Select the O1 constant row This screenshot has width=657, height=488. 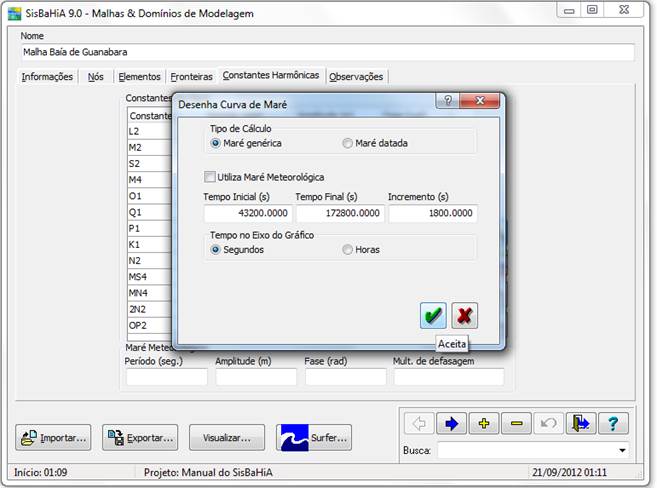(150, 196)
